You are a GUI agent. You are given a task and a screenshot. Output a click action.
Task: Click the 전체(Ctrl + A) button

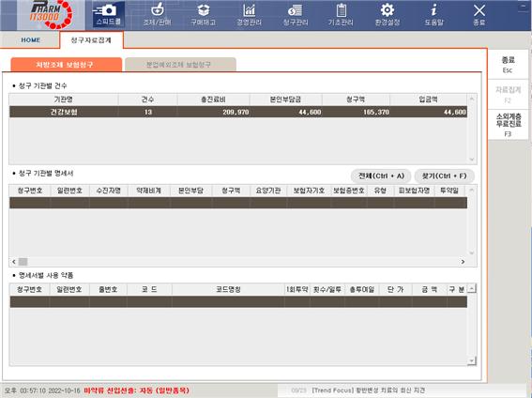(x=381, y=176)
